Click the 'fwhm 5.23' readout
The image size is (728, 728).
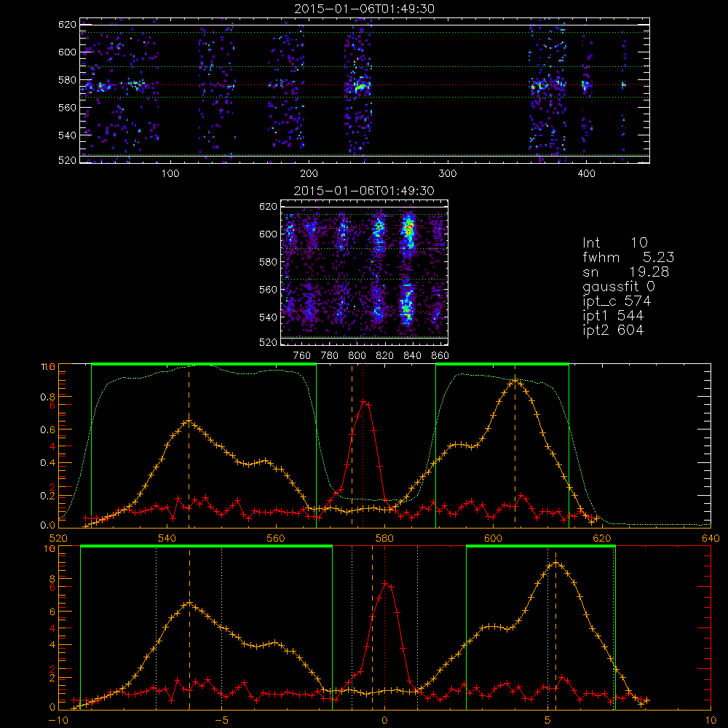tap(628, 257)
